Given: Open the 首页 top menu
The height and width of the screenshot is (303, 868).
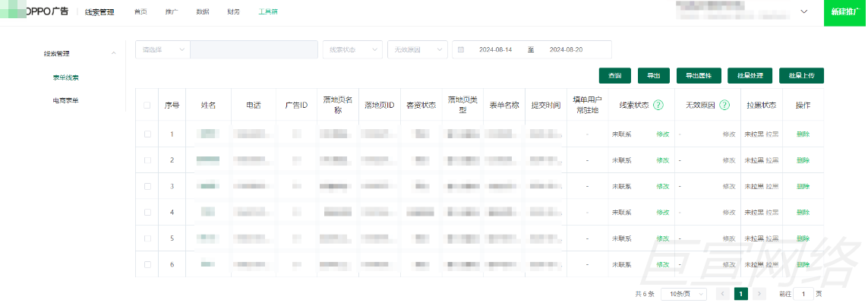Looking at the screenshot, I should tap(140, 11).
